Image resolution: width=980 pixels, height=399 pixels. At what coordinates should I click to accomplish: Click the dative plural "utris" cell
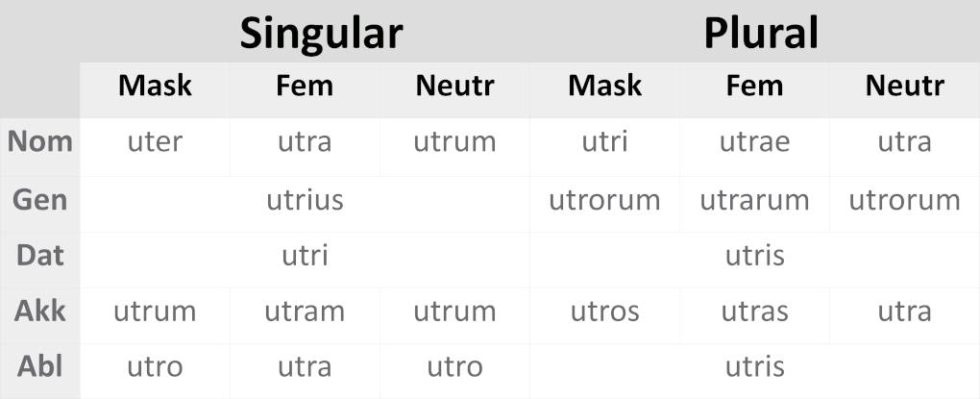coord(754,256)
